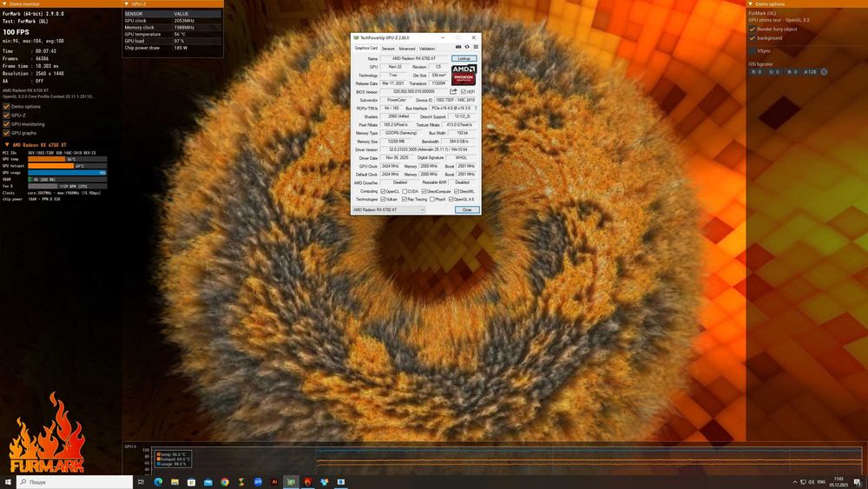Toggle GPU monitoring checkbox
The height and width of the screenshot is (489, 868).
click(x=7, y=124)
